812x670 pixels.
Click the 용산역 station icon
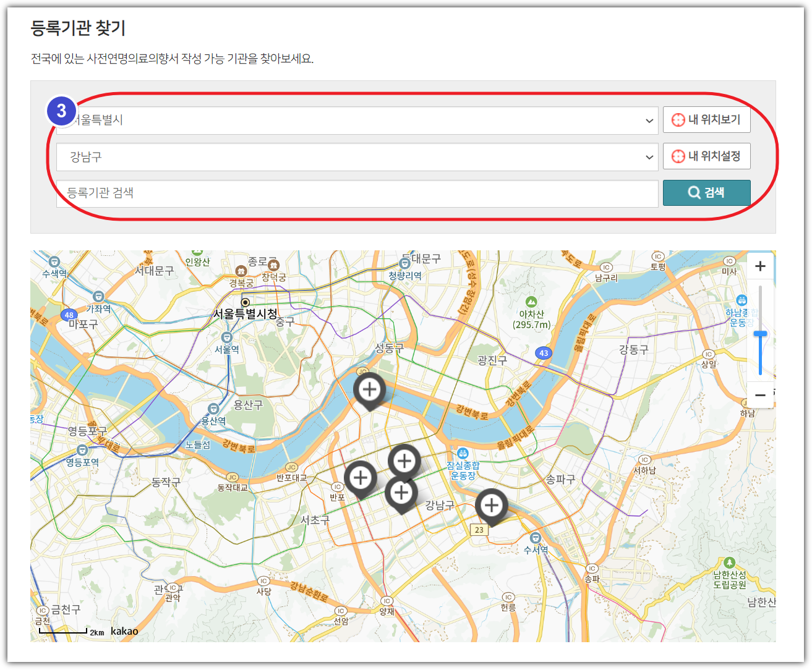[213, 409]
